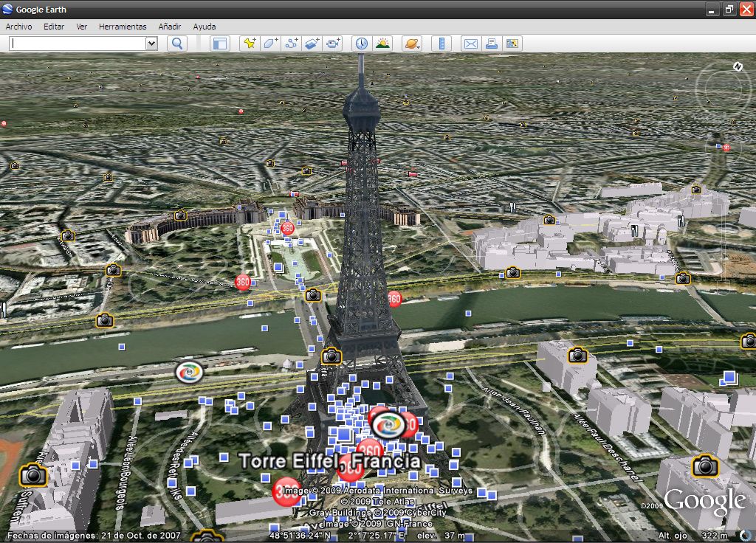756x543 pixels.
Task: Open the Ayuda menu
Action: pyautogui.click(x=205, y=27)
